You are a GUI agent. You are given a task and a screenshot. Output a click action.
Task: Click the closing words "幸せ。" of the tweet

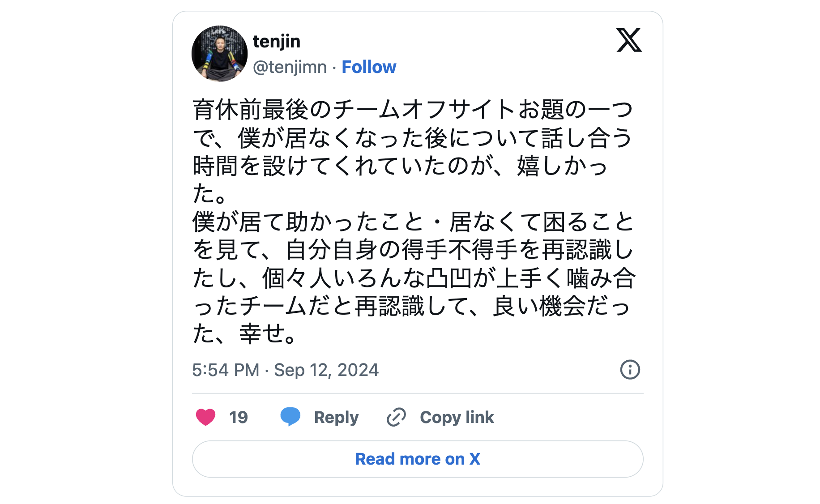click(x=268, y=334)
